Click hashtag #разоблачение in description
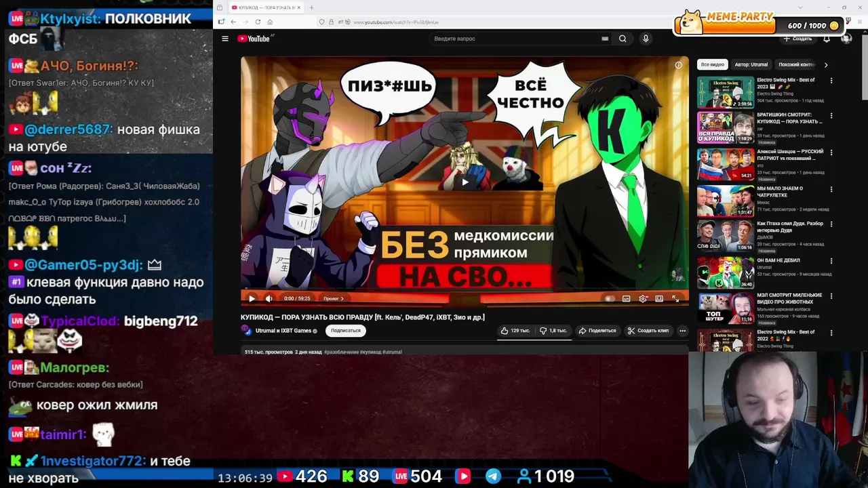The width and height of the screenshot is (868, 488). (341, 352)
